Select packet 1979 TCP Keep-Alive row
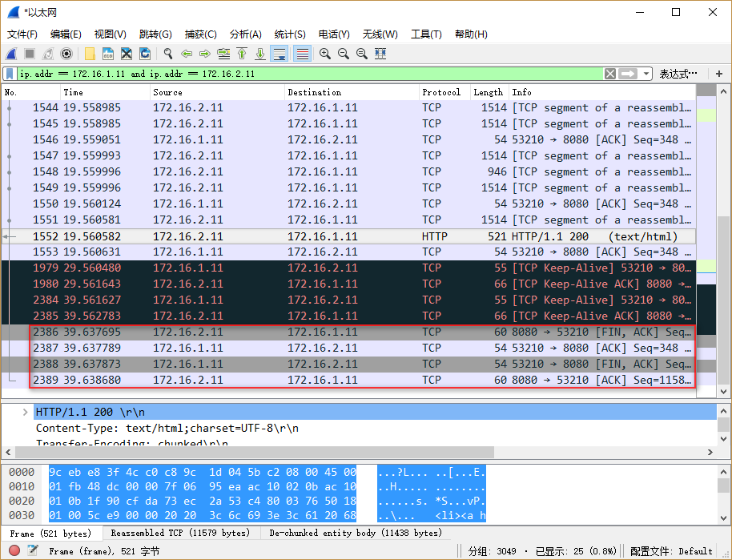Screen dimensions: 732x560 tap(348, 268)
